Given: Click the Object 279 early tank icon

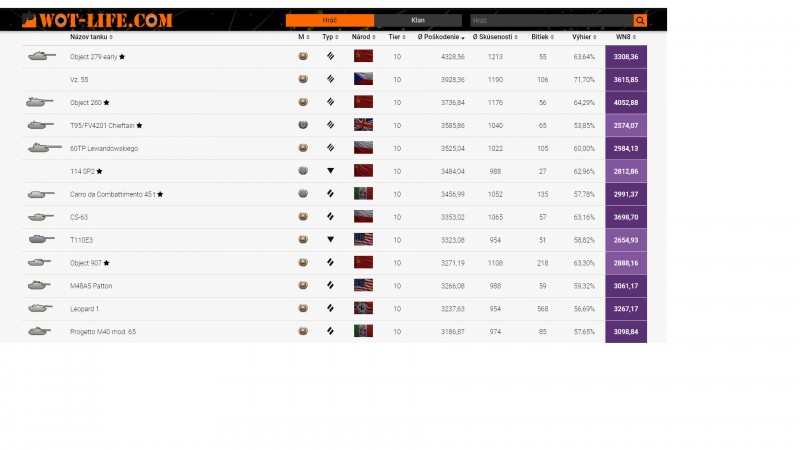Looking at the screenshot, I should coord(41,57).
